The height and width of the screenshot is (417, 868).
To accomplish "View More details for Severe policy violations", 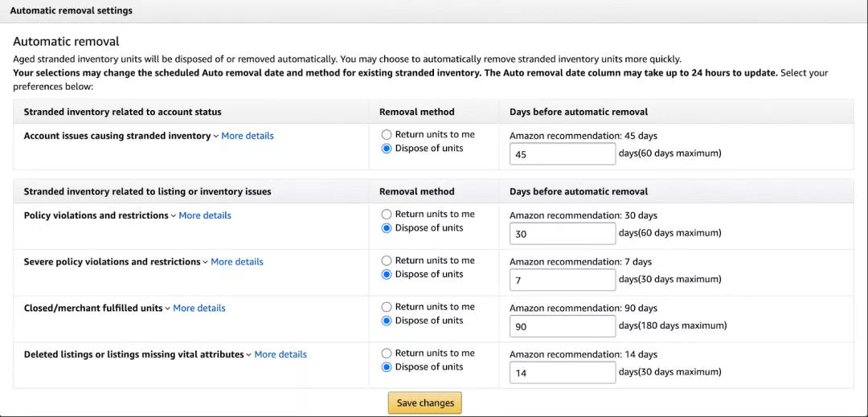I will pyautogui.click(x=237, y=262).
